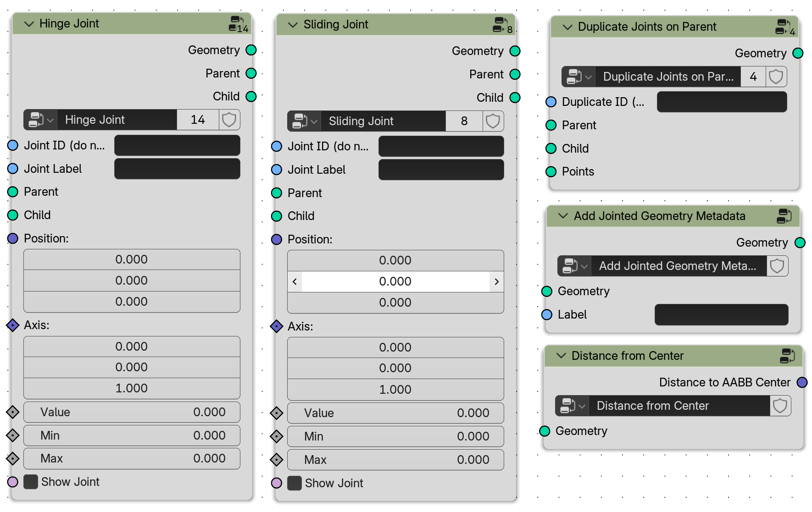Click the Joint Label text field on Hinge Joint
The height and width of the screenshot is (512, 812).
tap(177, 169)
